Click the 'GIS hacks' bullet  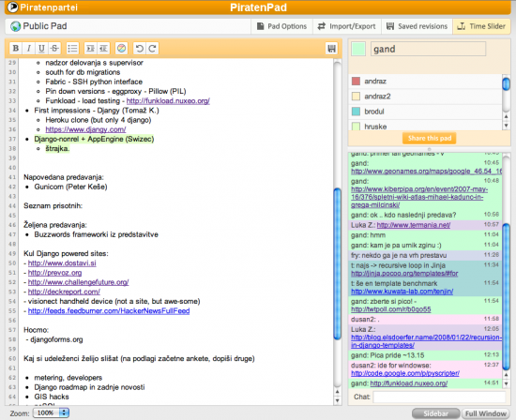click(x=52, y=397)
